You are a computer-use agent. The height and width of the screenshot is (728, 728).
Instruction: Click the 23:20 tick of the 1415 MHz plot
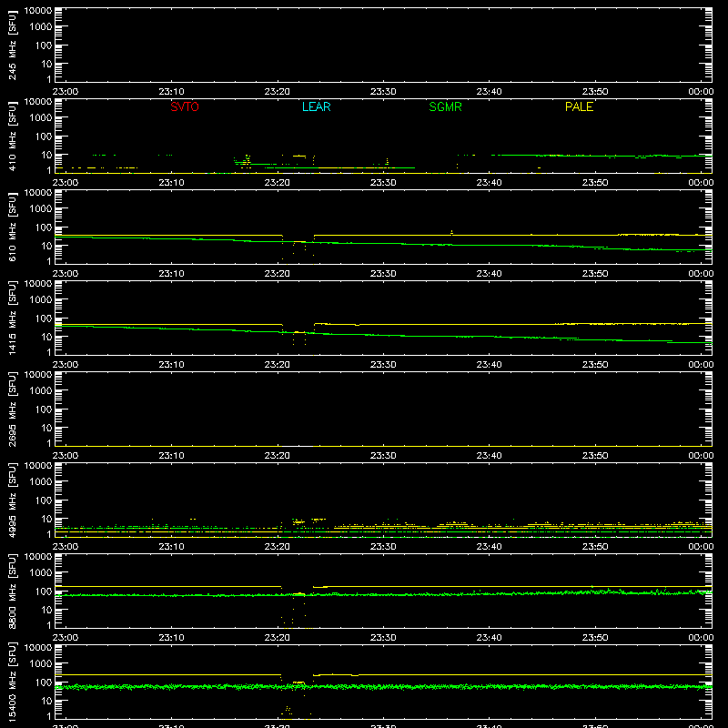(x=278, y=365)
